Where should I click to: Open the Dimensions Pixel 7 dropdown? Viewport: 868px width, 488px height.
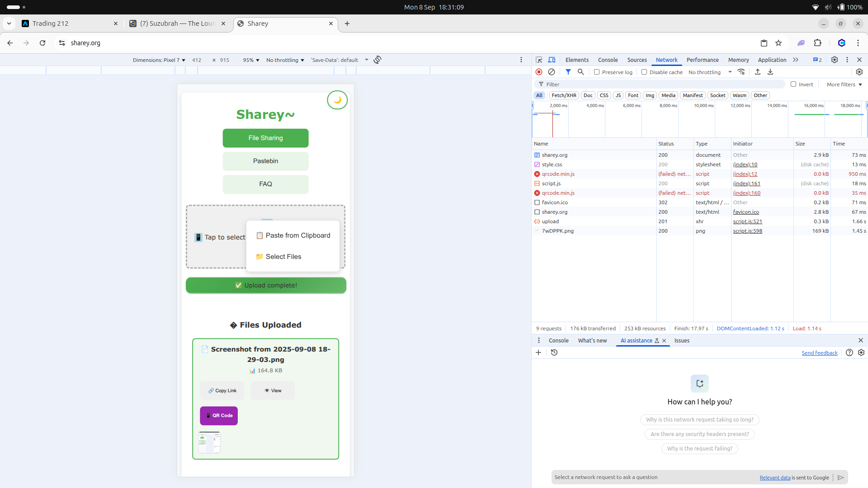pos(159,60)
